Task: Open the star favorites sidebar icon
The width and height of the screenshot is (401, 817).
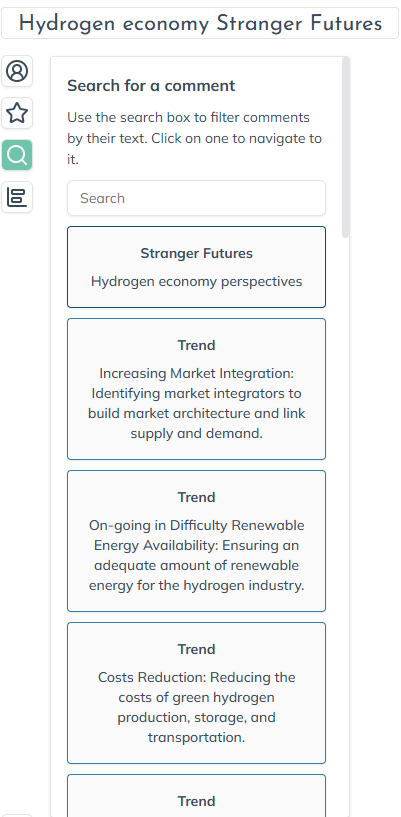Action: coord(17,113)
